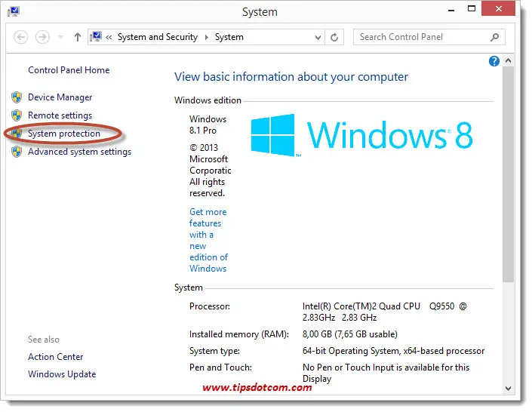This screenshot has height=412, width=532.
Task: Open Advanced system settings
Action: pyautogui.click(x=79, y=152)
